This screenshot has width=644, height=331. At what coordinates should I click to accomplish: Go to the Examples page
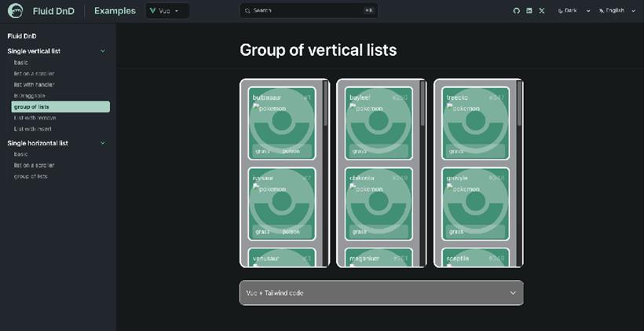[x=115, y=11]
